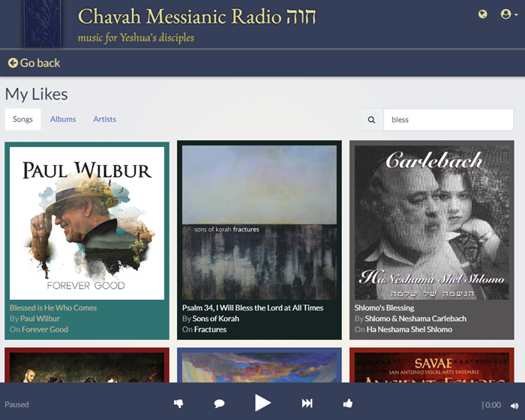The width and height of the screenshot is (525, 420).
Task: Open the SAVAE album cover
Action: coord(432,367)
